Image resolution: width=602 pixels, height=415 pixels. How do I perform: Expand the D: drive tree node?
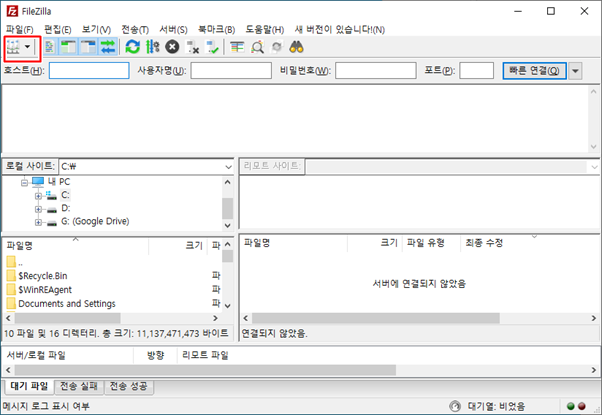pyautogui.click(x=38, y=209)
